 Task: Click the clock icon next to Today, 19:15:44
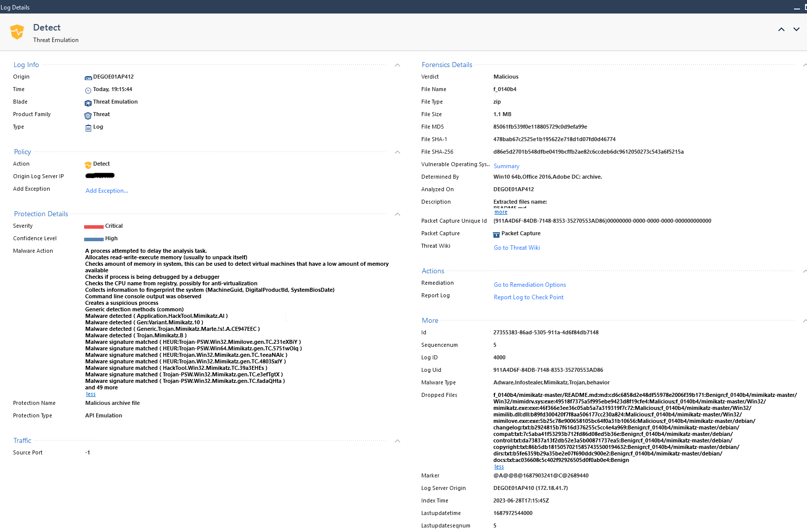pos(88,89)
